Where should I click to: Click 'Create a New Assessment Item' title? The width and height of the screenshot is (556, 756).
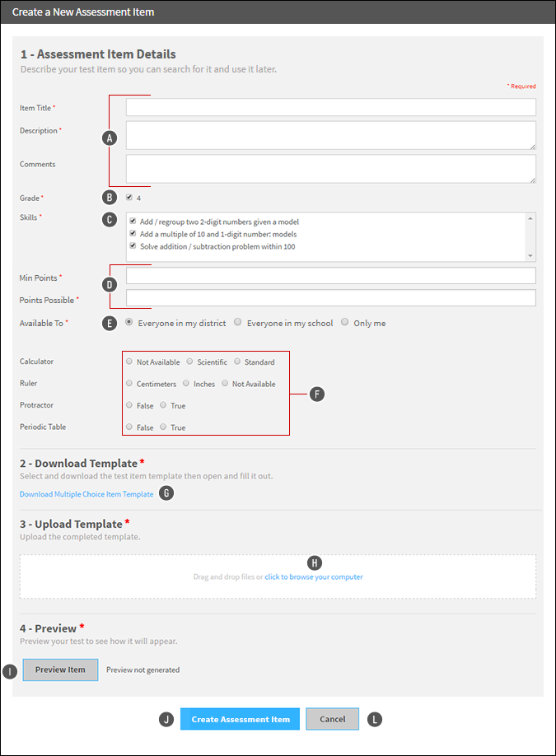(x=83, y=12)
